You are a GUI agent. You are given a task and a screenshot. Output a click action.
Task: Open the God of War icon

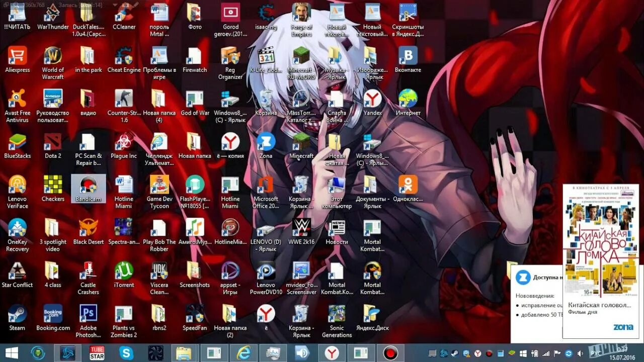195,103
